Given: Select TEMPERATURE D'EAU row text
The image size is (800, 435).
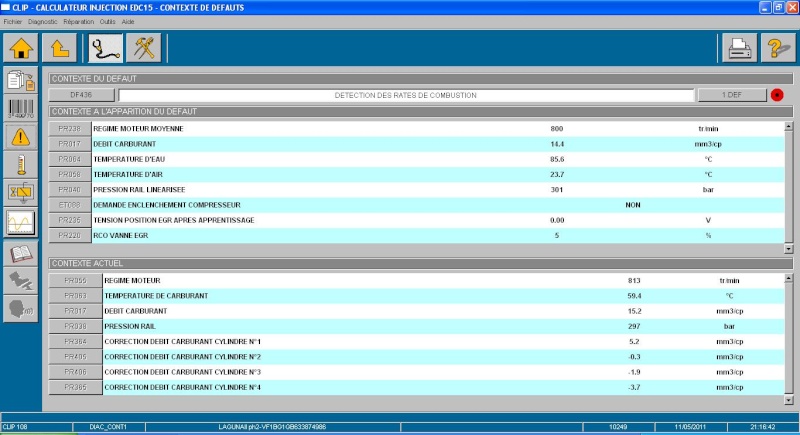Looking at the screenshot, I should pos(129,159).
